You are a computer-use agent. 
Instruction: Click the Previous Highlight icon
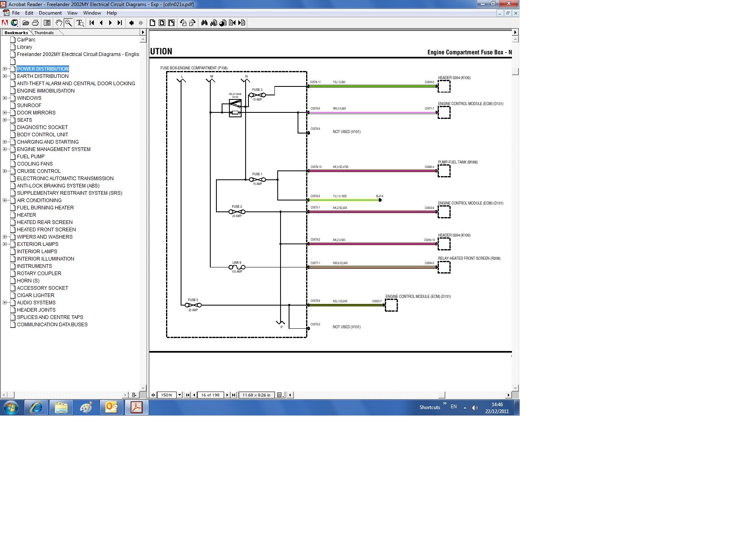coord(232,23)
